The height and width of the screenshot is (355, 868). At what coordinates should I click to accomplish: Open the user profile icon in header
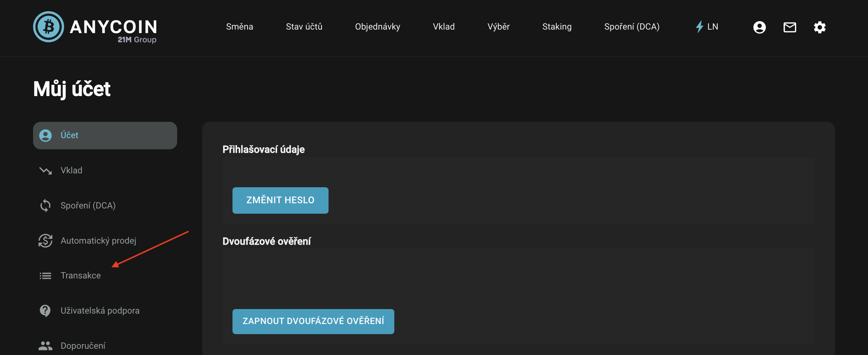click(x=759, y=27)
